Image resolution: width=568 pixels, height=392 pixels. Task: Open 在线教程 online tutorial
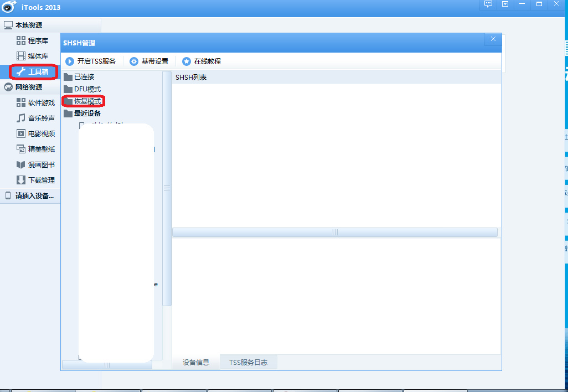202,61
